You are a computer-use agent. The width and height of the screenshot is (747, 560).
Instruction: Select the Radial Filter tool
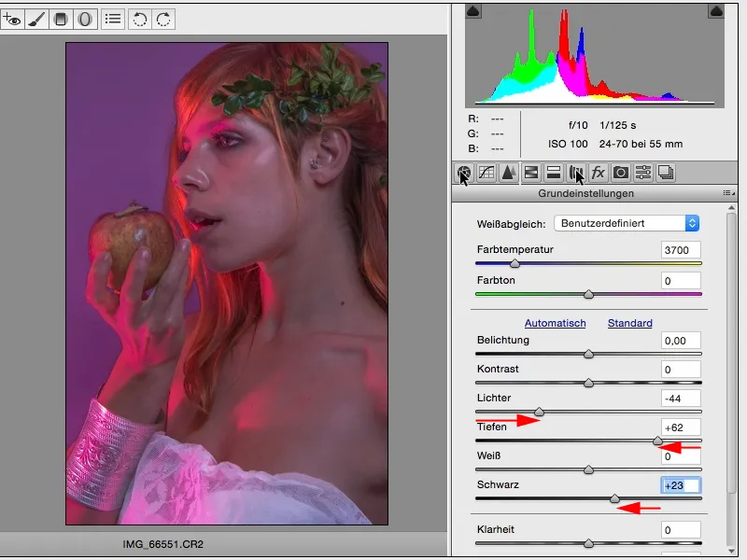(85, 19)
